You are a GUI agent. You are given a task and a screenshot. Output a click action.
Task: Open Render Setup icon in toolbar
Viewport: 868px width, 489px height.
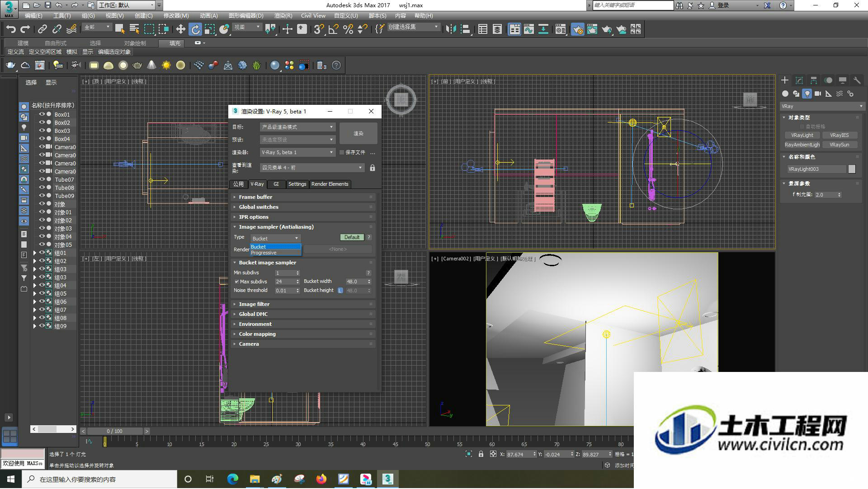pos(577,29)
